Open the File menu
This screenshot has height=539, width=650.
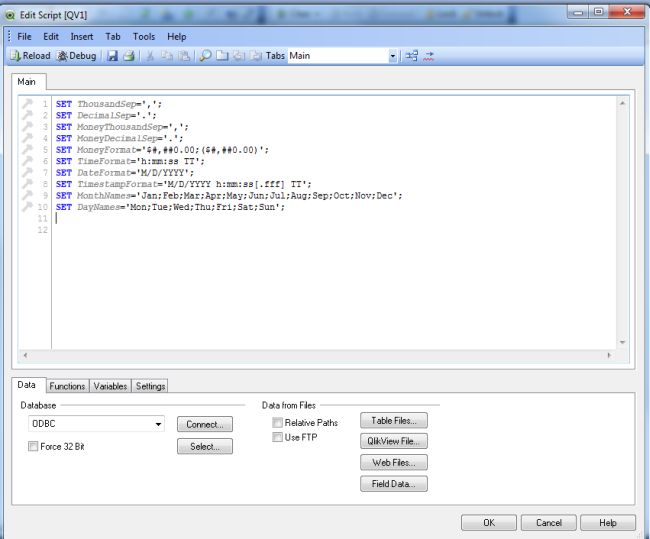[24, 36]
